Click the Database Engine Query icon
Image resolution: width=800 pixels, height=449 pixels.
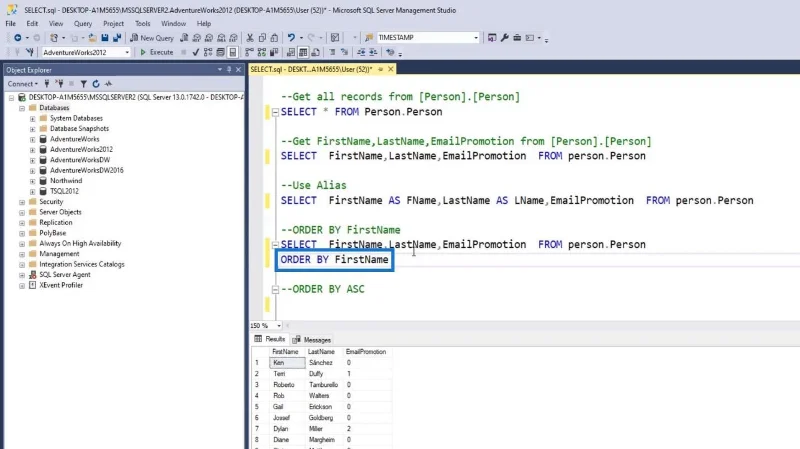click(x=184, y=38)
